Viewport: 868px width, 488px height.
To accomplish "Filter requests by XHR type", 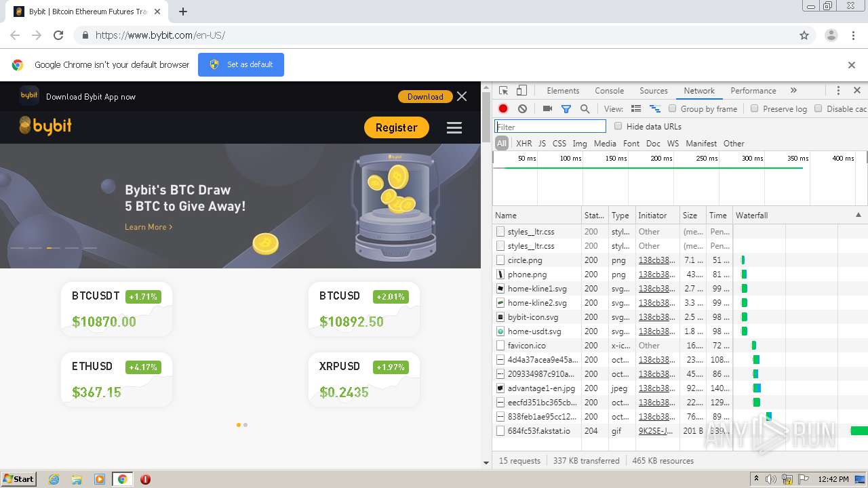I will tap(524, 144).
